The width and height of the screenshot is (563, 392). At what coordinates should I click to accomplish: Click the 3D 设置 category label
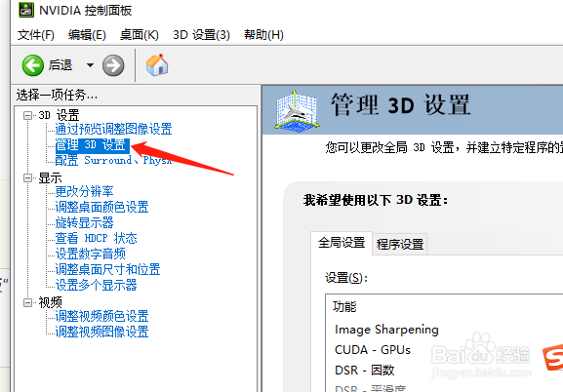point(59,116)
